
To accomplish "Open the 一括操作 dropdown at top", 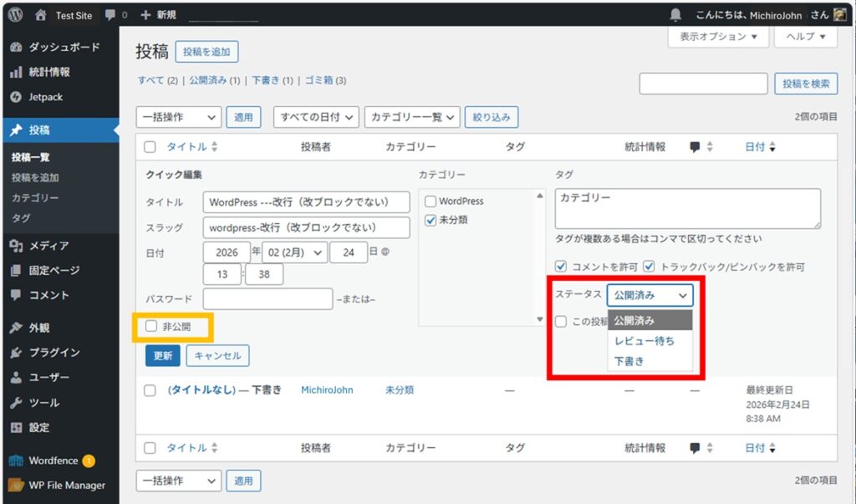I will click(178, 117).
